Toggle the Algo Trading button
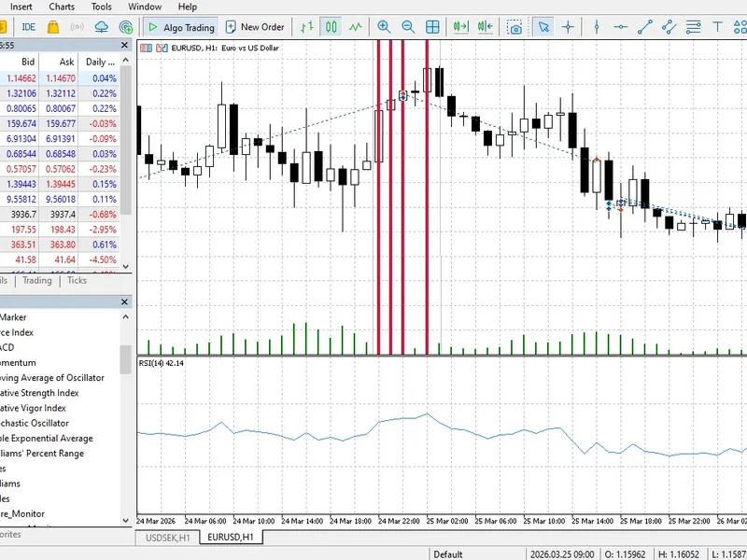This screenshot has width=747, height=560. coord(181,27)
